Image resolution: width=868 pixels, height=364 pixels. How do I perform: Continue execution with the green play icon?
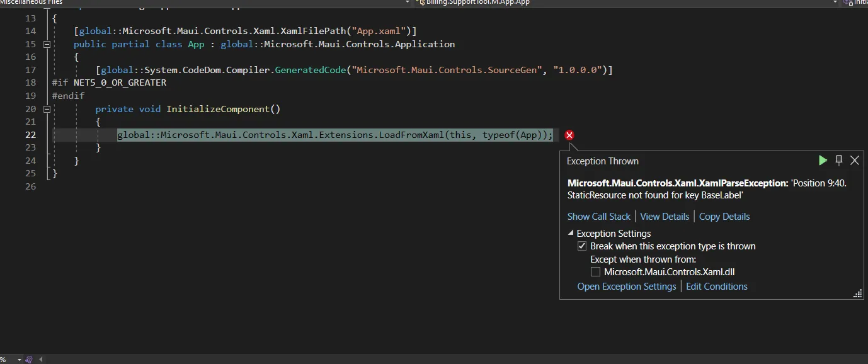(823, 161)
